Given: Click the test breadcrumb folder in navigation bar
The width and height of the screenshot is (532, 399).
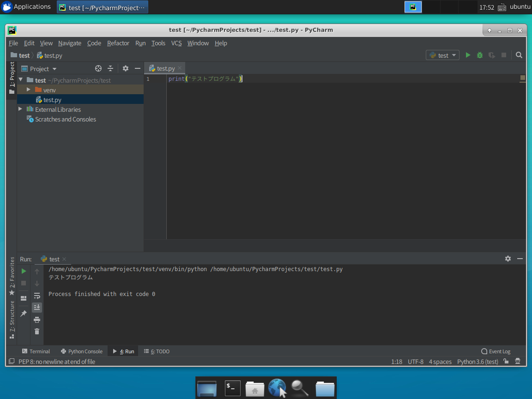Looking at the screenshot, I should 20,55.
